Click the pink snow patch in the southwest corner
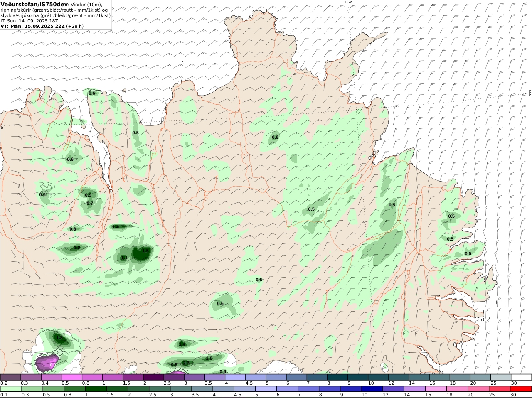The width and height of the screenshot is (532, 398). pos(47,362)
